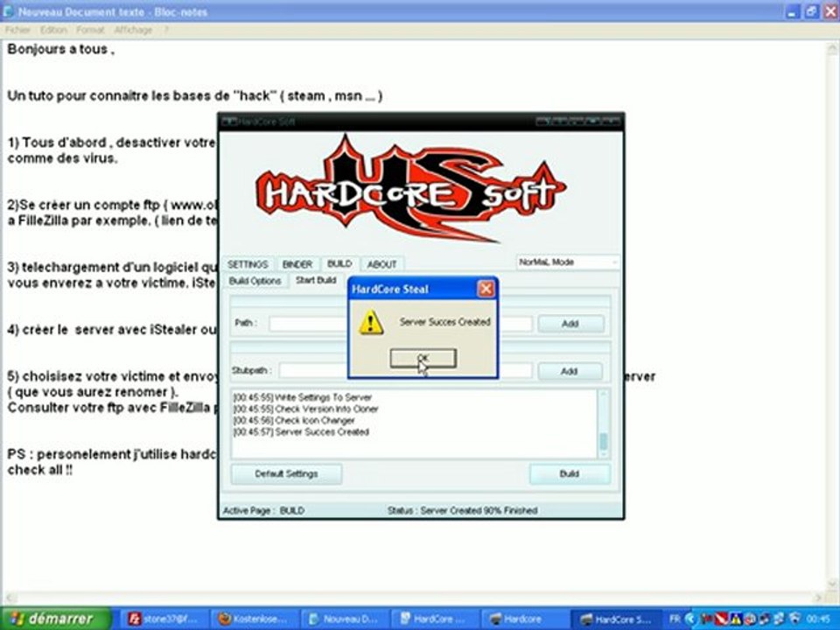Click the HardCore Soft title bar icon
Image resolution: width=840 pixels, height=630 pixels.
click(x=228, y=122)
